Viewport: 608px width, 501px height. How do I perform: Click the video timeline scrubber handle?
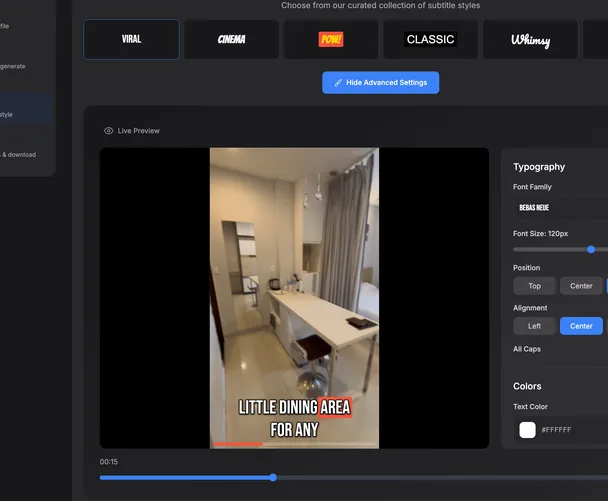point(273,477)
